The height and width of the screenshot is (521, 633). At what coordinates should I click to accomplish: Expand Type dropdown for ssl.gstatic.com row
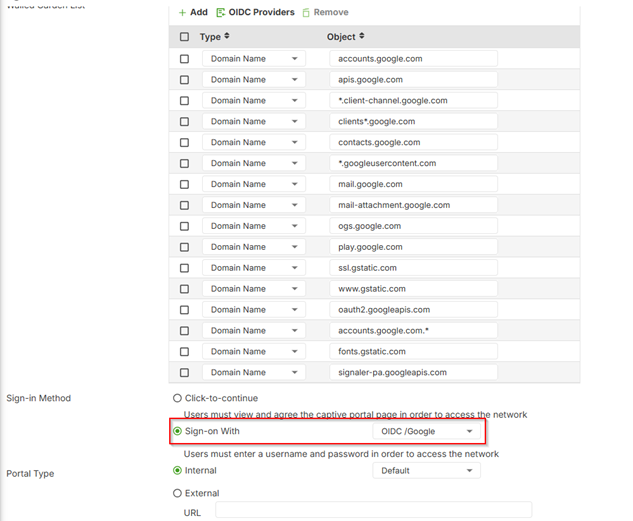254,268
